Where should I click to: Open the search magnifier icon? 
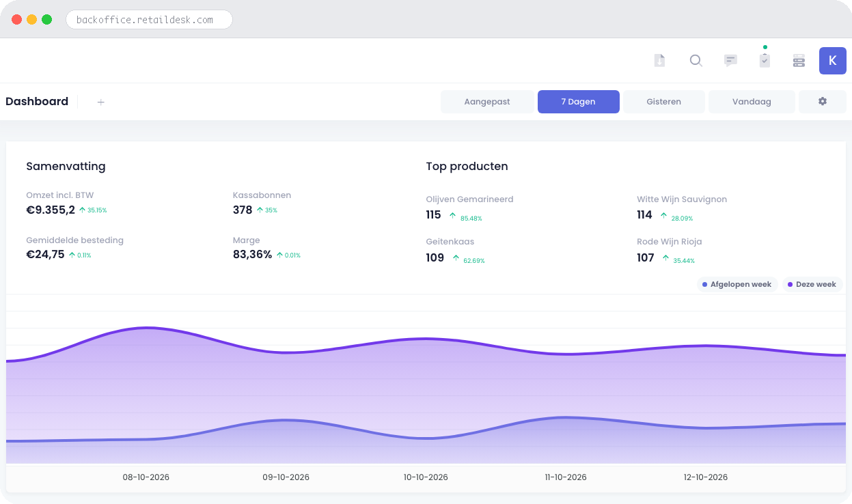pyautogui.click(x=696, y=61)
